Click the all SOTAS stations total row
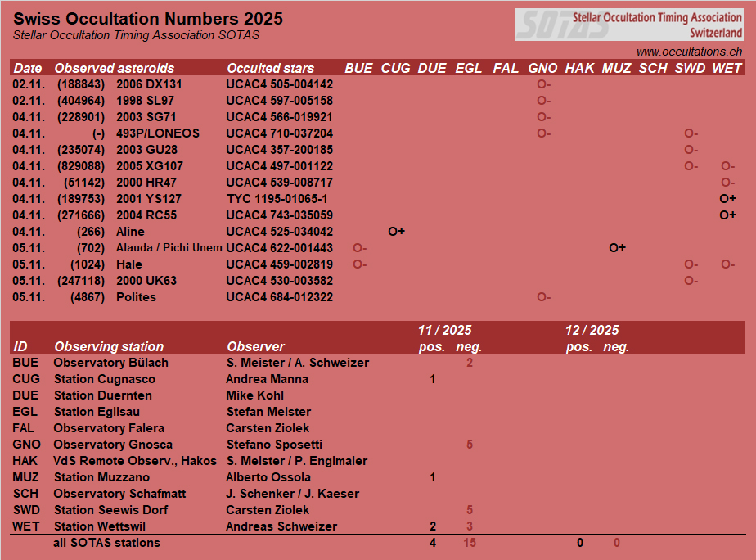 (x=106, y=543)
